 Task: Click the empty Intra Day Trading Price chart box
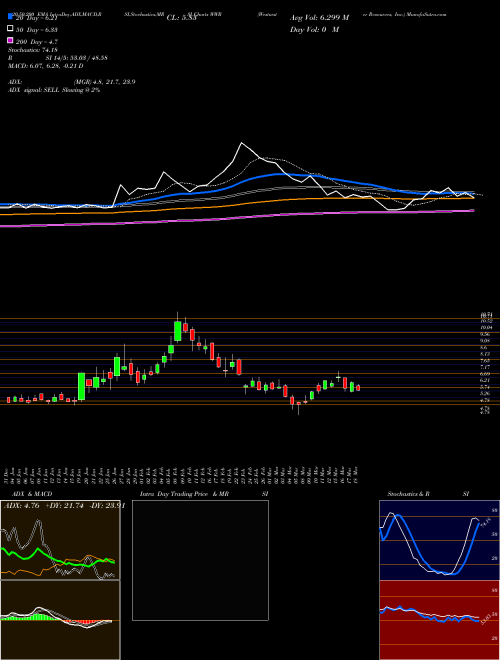[200, 560]
